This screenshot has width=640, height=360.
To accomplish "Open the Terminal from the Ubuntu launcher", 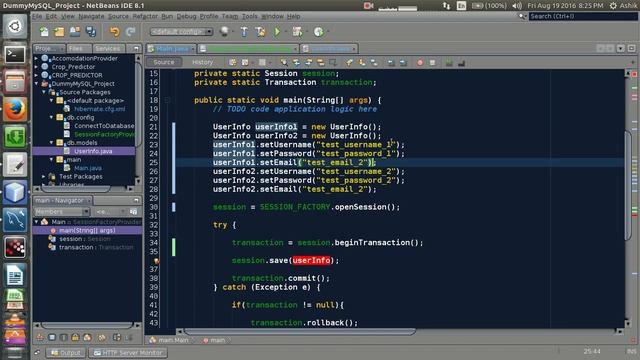I will click(15, 54).
